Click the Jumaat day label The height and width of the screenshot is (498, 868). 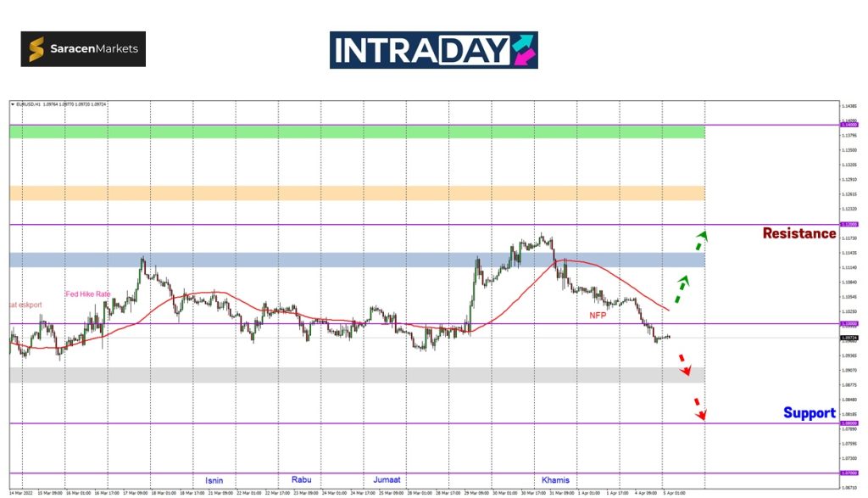[x=387, y=480]
